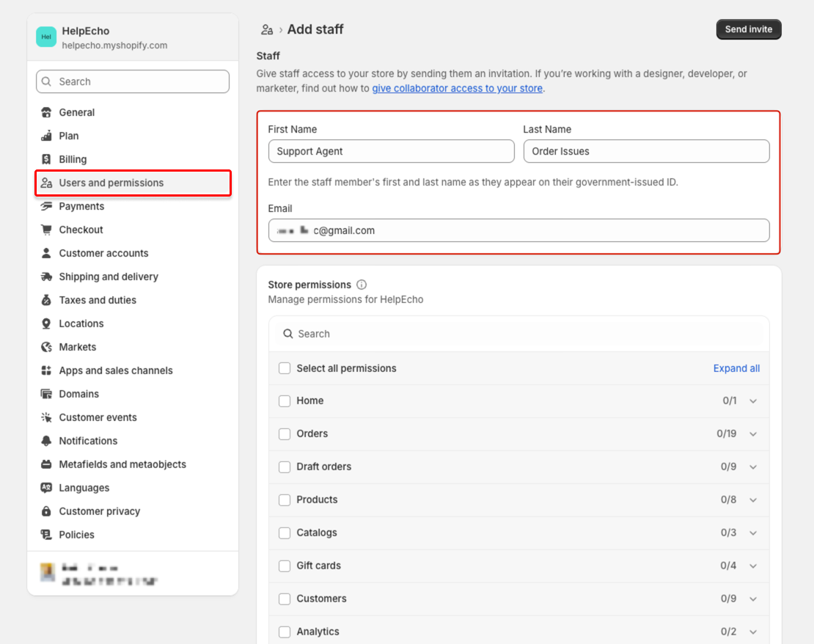Click the General settings store icon
Image resolution: width=814 pixels, height=644 pixels.
pyautogui.click(x=47, y=112)
